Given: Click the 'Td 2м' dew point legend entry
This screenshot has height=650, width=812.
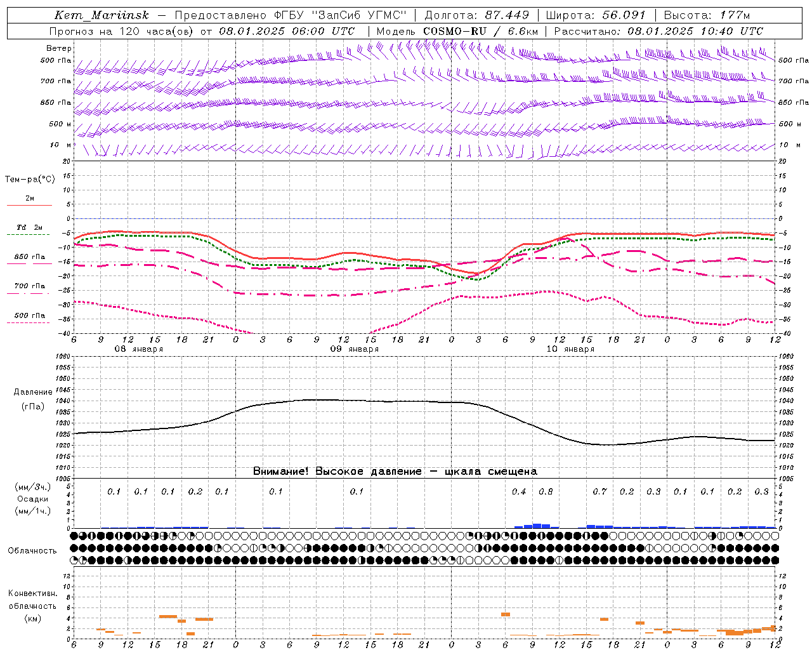Looking at the screenshot, I should click(x=30, y=227).
